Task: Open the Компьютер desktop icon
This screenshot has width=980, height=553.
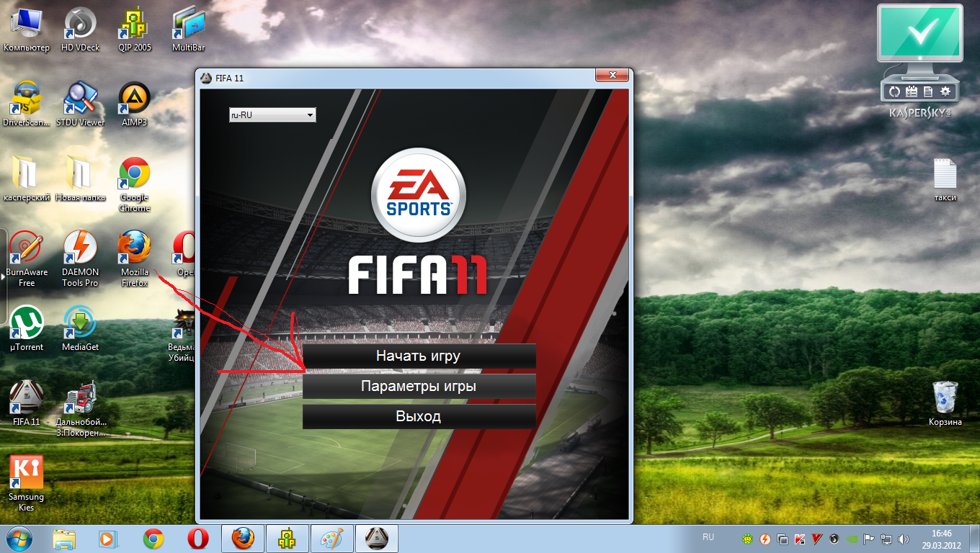Action: (x=27, y=30)
